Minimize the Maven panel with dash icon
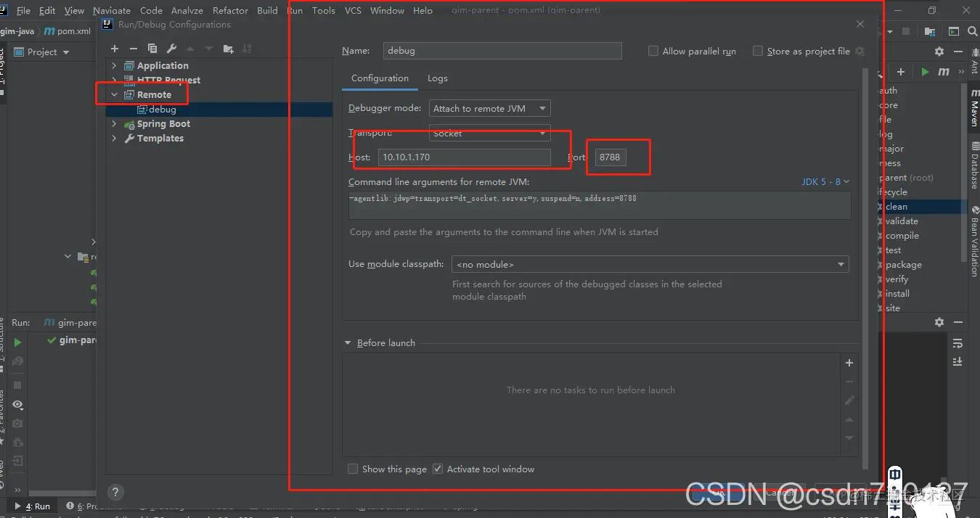Viewport: 980px width, 518px height. [x=957, y=52]
